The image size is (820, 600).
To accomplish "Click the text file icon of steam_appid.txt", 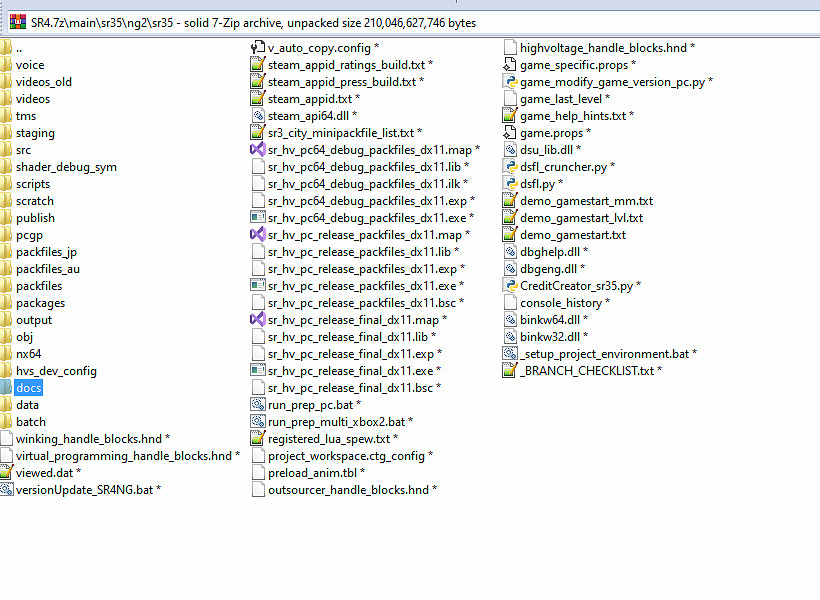I will tap(257, 99).
